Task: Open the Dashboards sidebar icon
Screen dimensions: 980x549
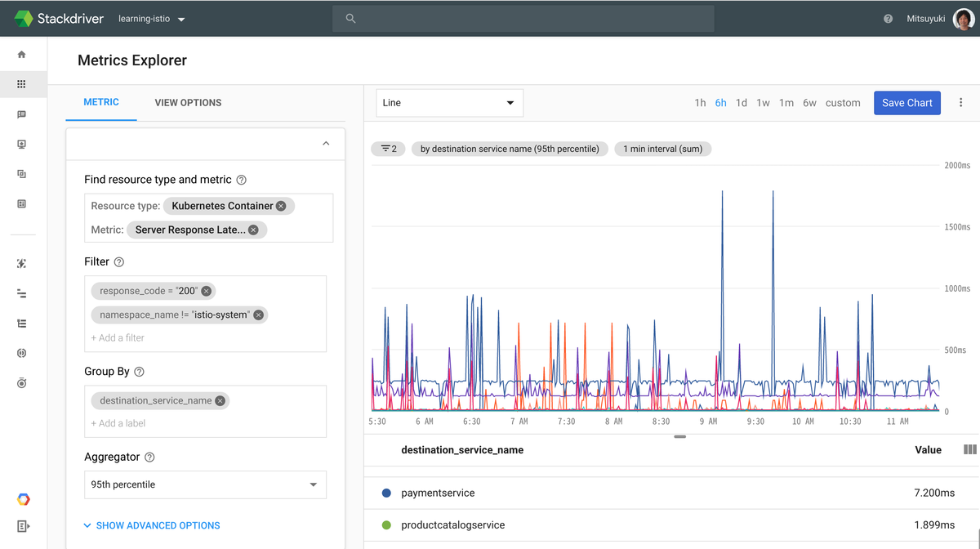Action: tap(22, 203)
